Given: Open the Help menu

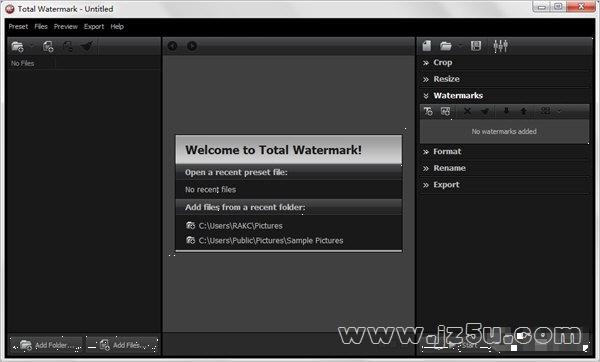Looking at the screenshot, I should click(117, 26).
